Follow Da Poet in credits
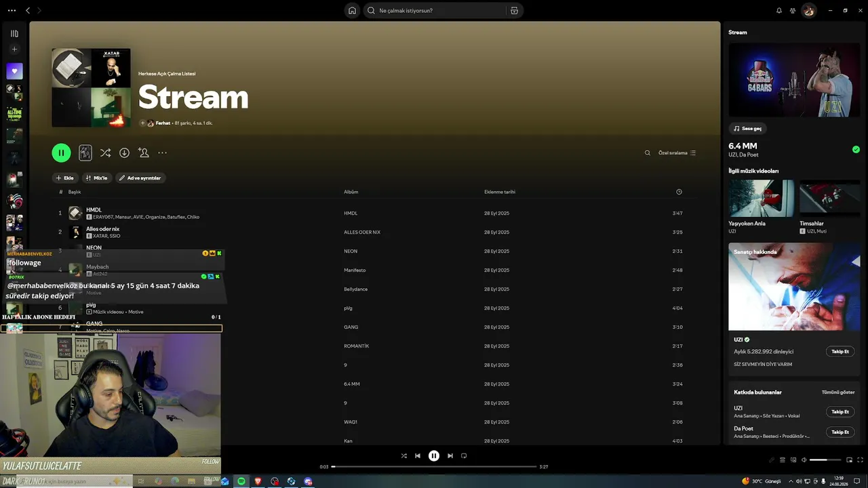This screenshot has width=868, height=488. [840, 432]
